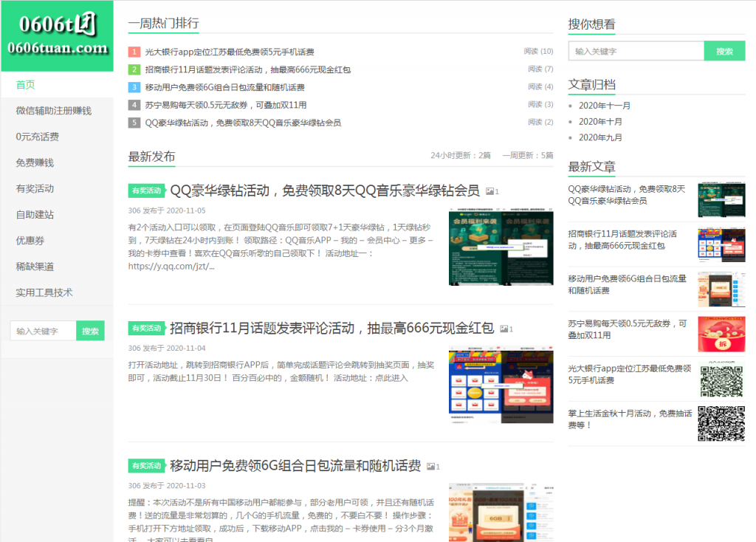Click the 306 发布于 2020-11-03 meta line
Viewport: 756px width, 542px height.
pyautogui.click(x=167, y=486)
